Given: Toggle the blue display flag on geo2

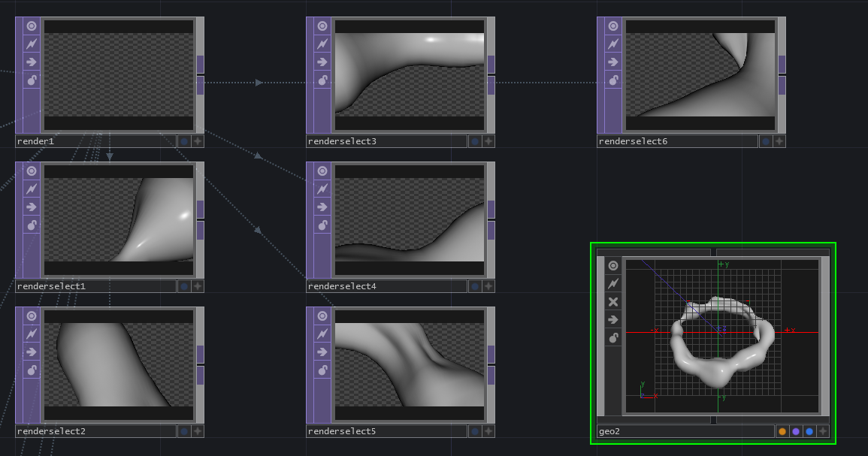Looking at the screenshot, I should (809, 431).
